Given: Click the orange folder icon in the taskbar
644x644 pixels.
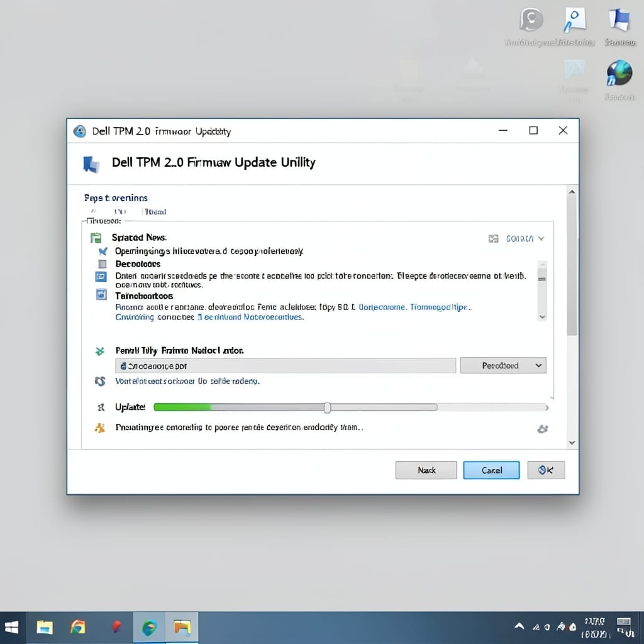Looking at the screenshot, I should (182, 628).
